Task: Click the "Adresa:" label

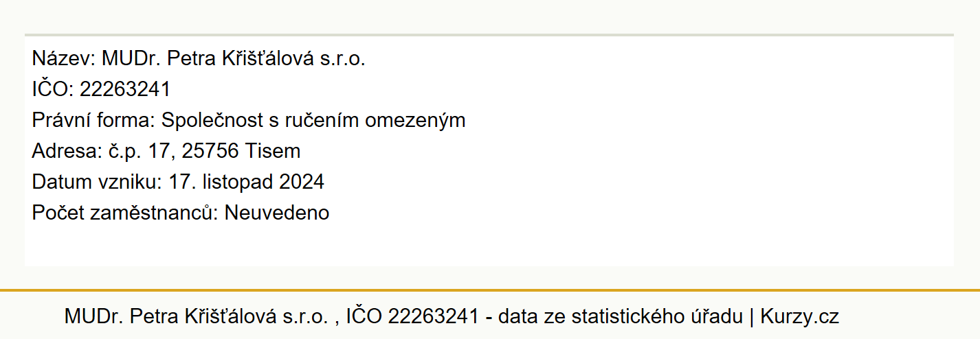Action: click(66, 152)
